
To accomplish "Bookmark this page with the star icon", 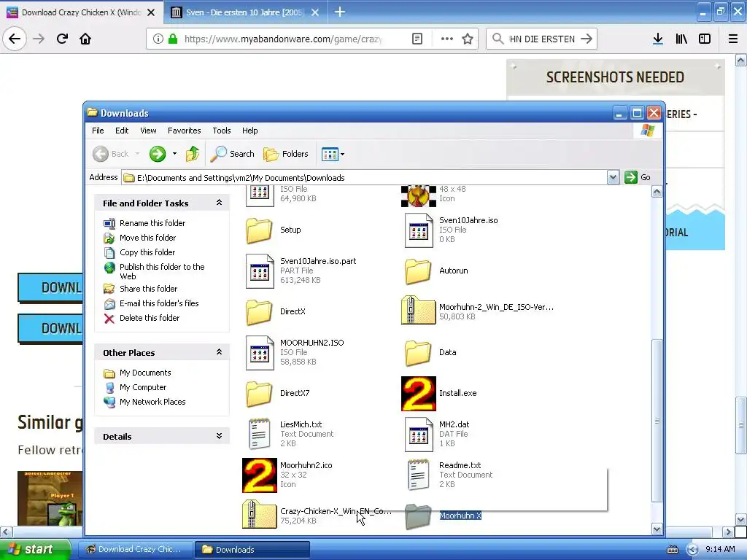I will pos(468,39).
